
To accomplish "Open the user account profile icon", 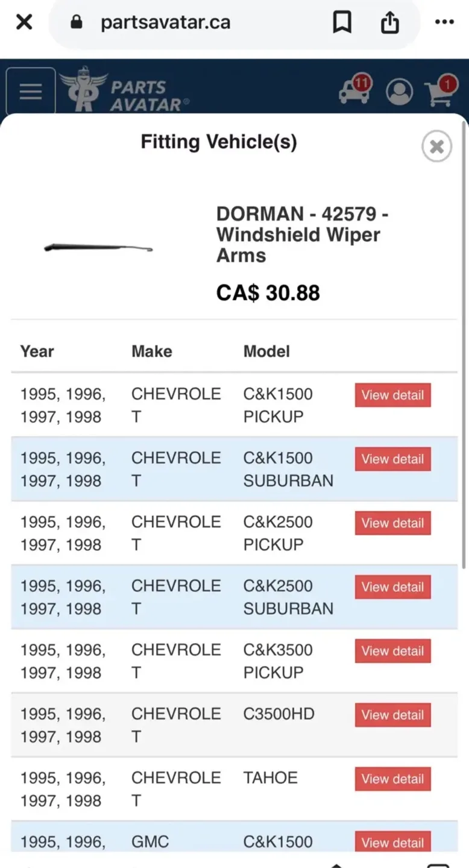I will pos(399,92).
